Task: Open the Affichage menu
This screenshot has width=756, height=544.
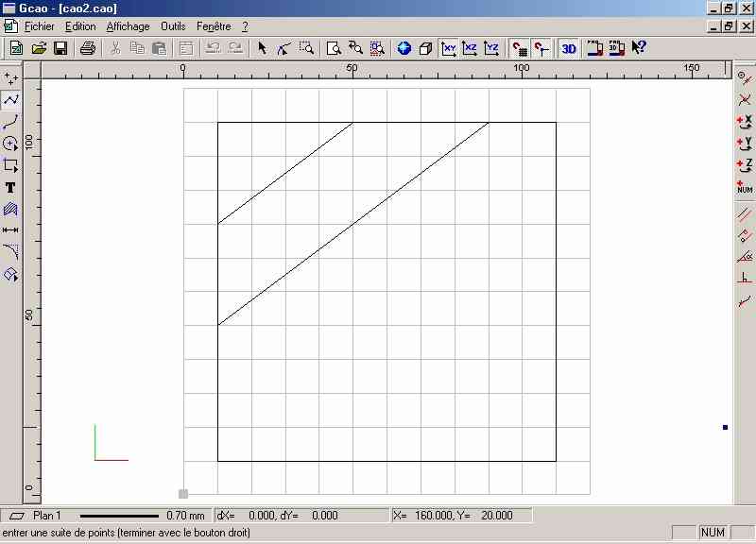Action: [x=128, y=26]
